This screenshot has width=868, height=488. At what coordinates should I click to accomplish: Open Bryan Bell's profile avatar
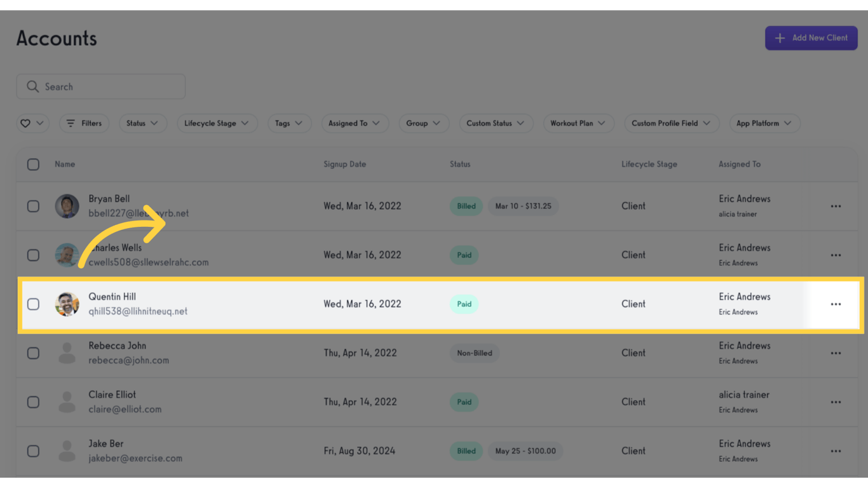tap(67, 206)
